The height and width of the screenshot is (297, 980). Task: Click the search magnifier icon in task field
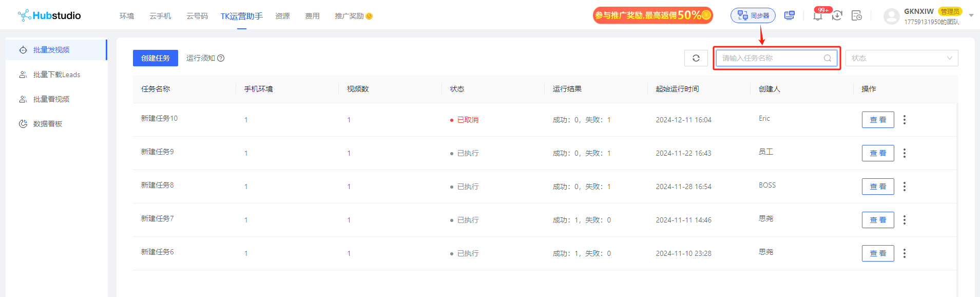[x=828, y=58]
